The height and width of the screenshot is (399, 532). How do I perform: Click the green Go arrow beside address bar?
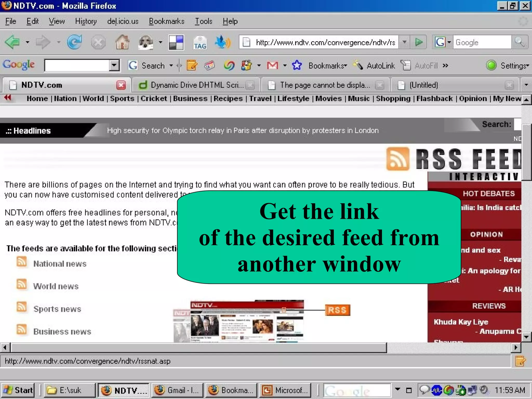(419, 42)
